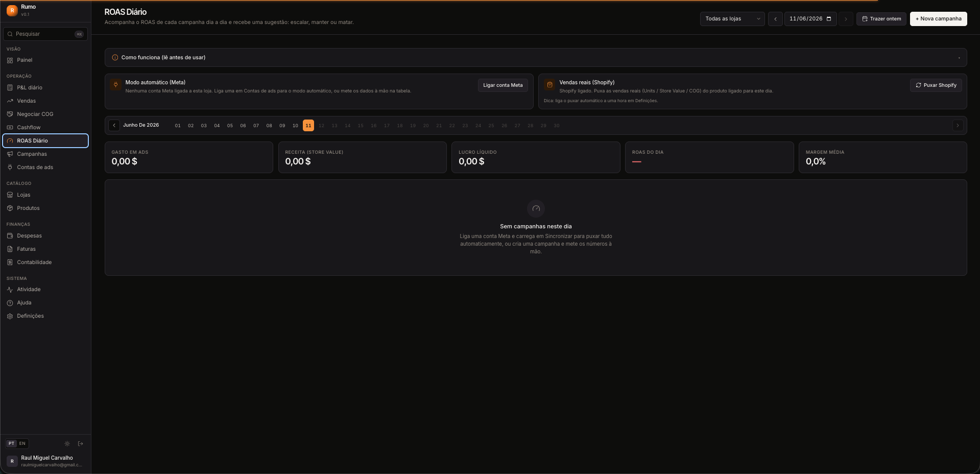Screen dimensions: 980x474
Task: Click the Negociar COG icon
Action: tap(10, 114)
